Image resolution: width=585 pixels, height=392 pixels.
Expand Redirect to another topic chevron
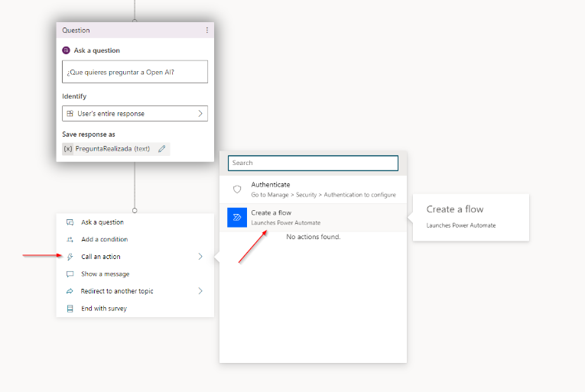tap(200, 291)
